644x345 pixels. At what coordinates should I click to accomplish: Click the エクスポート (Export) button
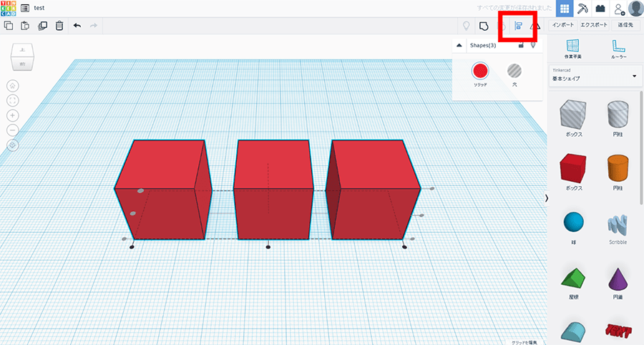point(594,25)
